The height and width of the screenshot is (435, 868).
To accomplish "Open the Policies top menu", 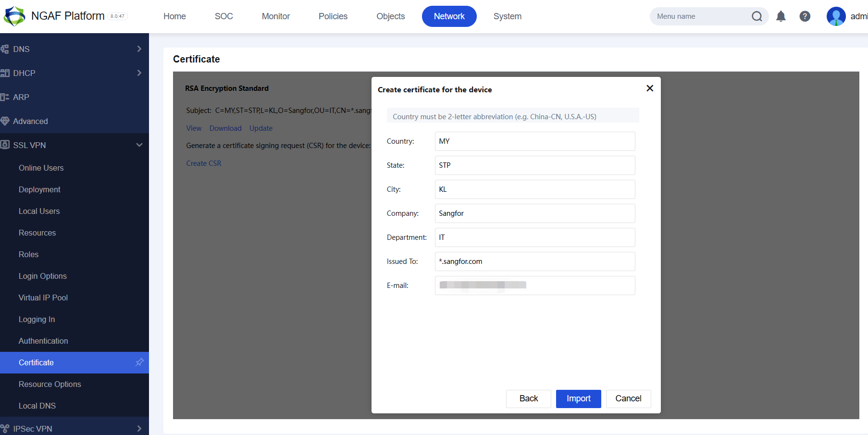I will tap(333, 16).
